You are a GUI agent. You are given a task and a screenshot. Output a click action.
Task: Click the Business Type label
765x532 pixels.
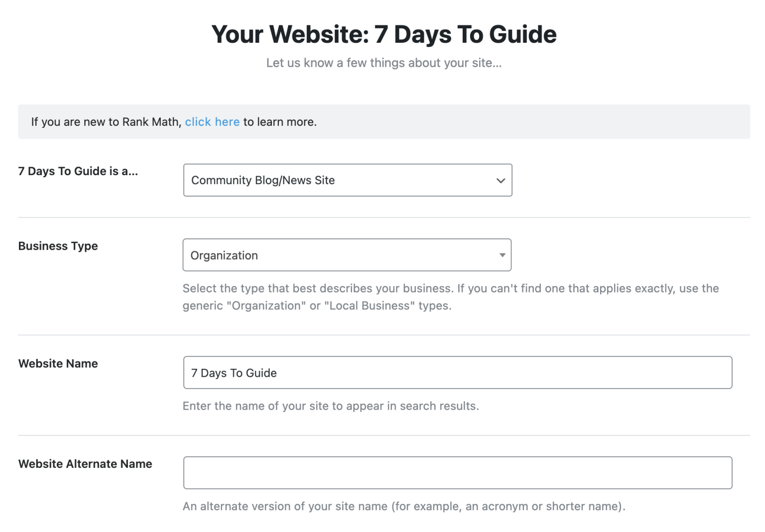click(58, 246)
